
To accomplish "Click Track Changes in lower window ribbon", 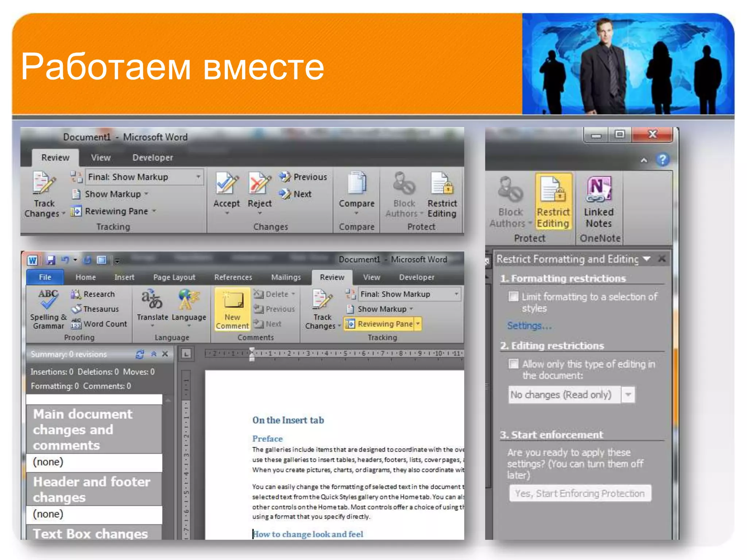I will point(322,310).
